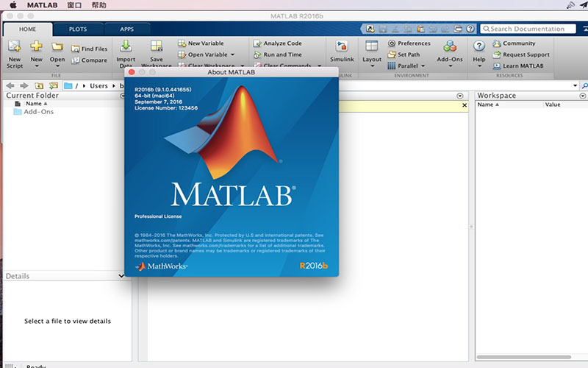Click Set Path
This screenshot has height=368, width=588.
coord(404,54)
